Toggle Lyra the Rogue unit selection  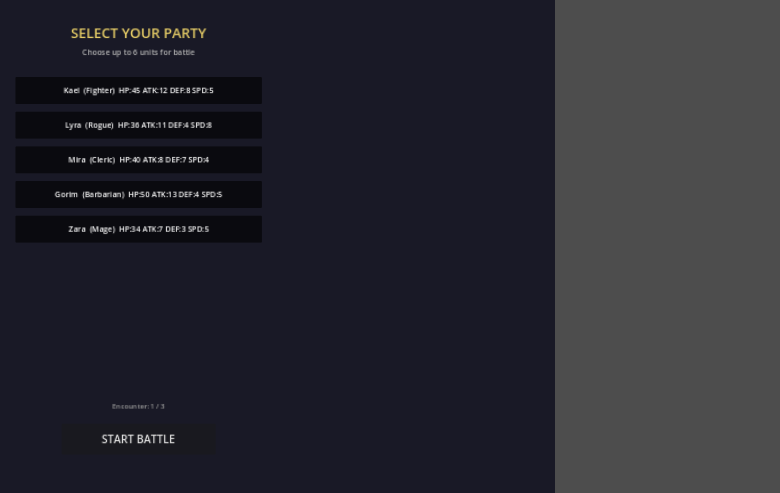click(x=138, y=125)
